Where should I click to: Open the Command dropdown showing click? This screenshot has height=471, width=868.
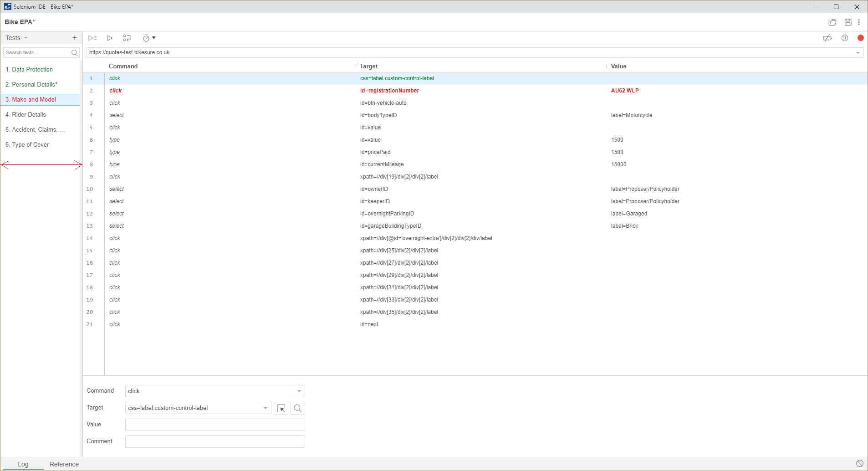pos(299,391)
